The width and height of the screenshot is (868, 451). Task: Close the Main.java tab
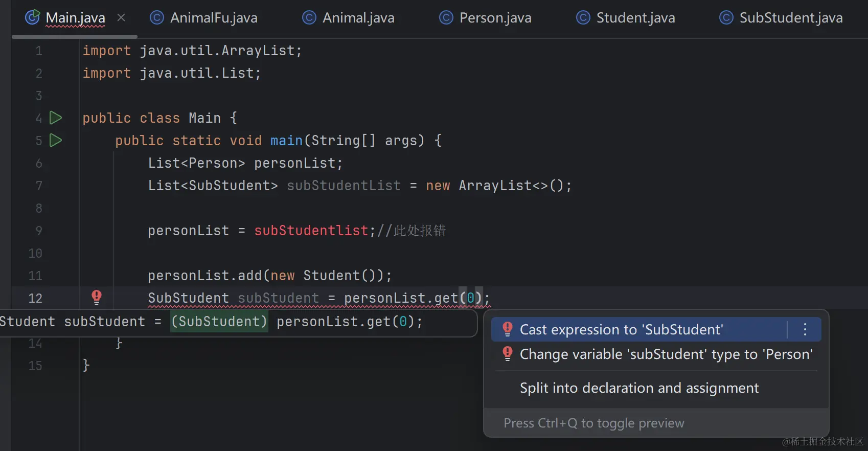tap(121, 17)
